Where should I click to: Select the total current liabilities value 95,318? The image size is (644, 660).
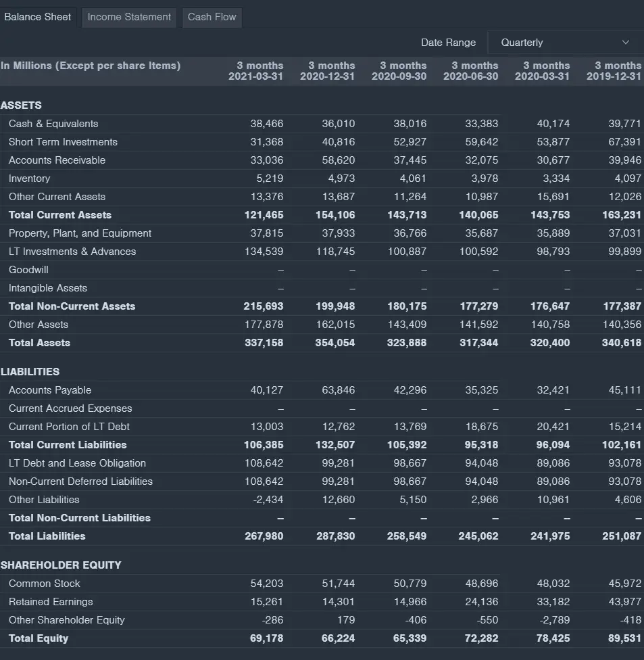click(x=481, y=445)
